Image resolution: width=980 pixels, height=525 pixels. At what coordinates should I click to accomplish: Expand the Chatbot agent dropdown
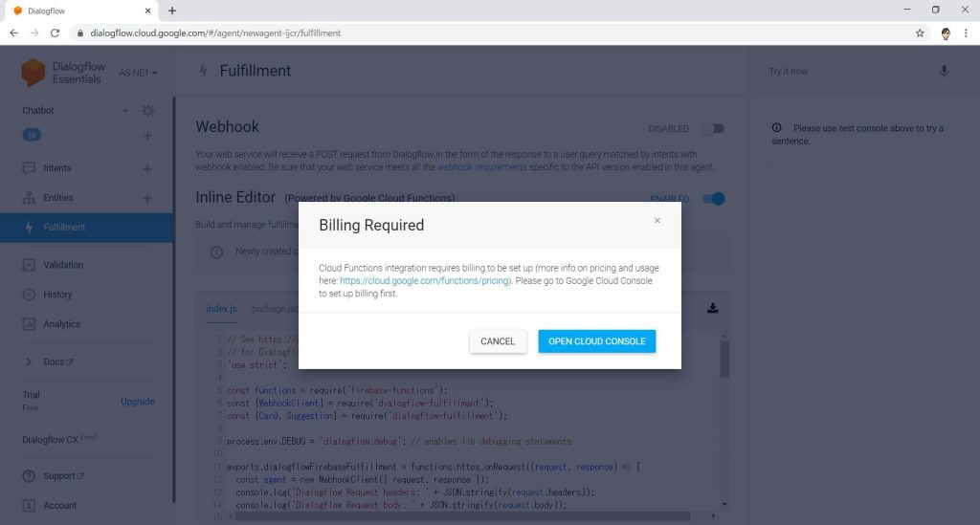pyautogui.click(x=125, y=111)
